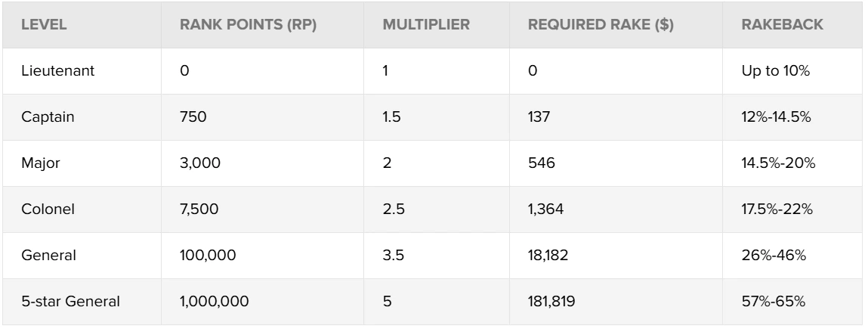Image resolution: width=868 pixels, height=329 pixels.
Task: Click the 3.5 multiplier value
Action: coord(394,256)
